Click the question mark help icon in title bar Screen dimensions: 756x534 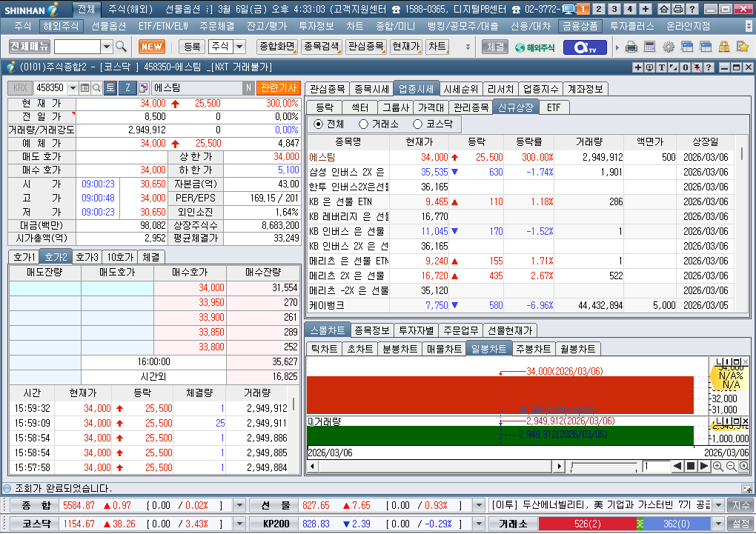(x=692, y=9)
